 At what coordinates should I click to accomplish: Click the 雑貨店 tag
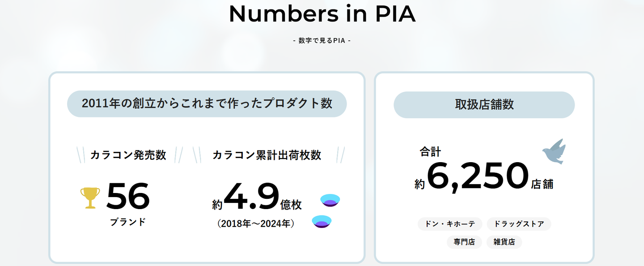pyautogui.click(x=504, y=242)
